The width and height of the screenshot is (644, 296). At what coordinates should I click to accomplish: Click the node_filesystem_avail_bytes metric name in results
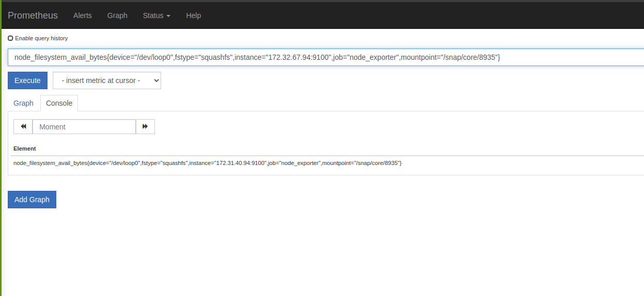tap(50, 163)
